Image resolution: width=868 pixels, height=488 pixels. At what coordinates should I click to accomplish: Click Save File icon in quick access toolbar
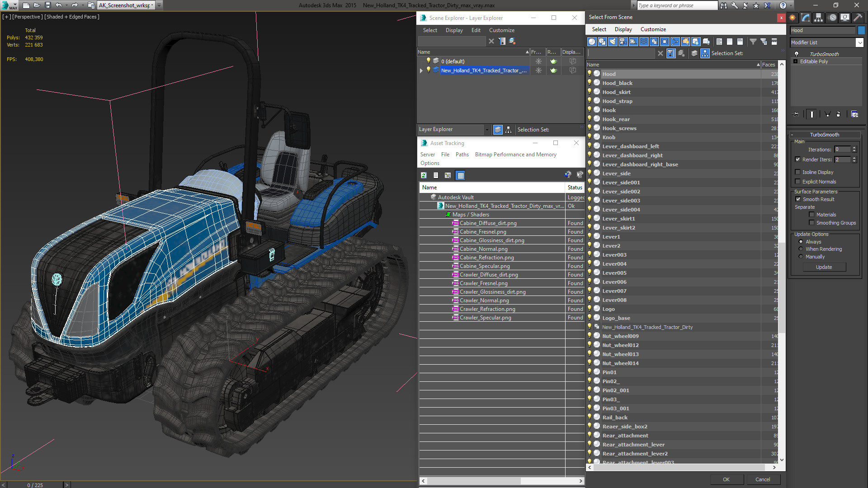point(48,5)
